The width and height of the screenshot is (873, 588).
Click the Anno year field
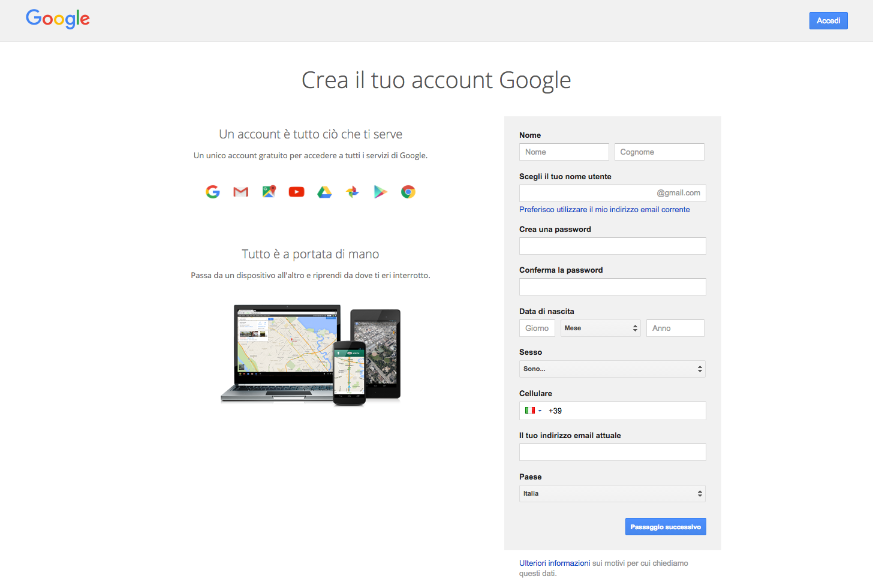[x=675, y=328]
